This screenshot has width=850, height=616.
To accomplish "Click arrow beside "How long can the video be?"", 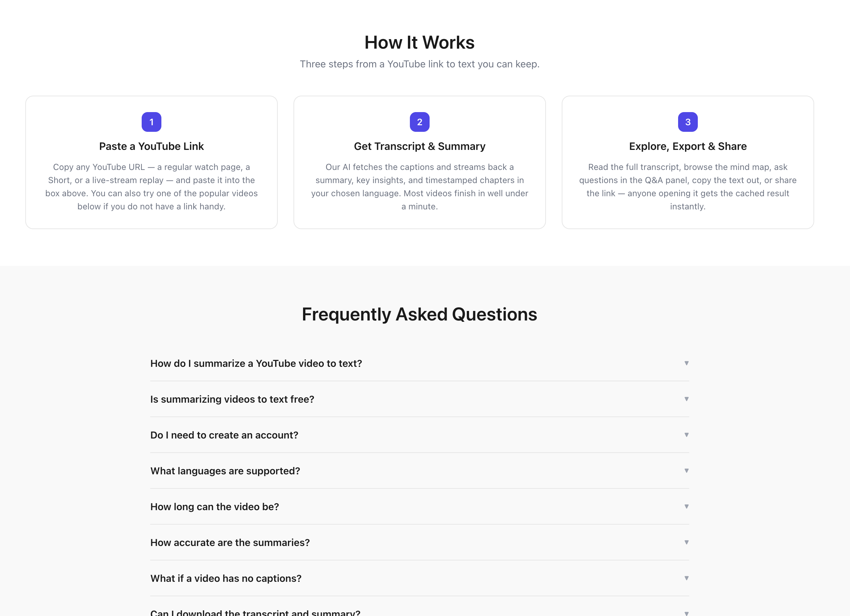I will 686,507.
